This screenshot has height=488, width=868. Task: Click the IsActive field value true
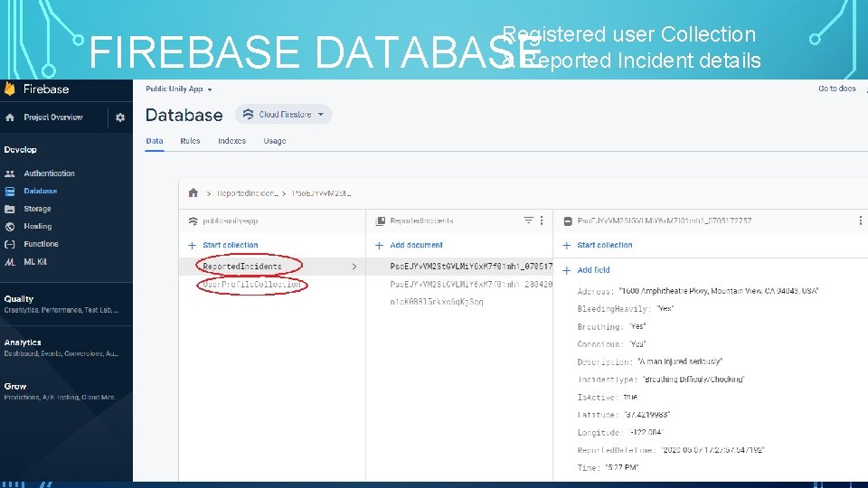[x=630, y=398]
